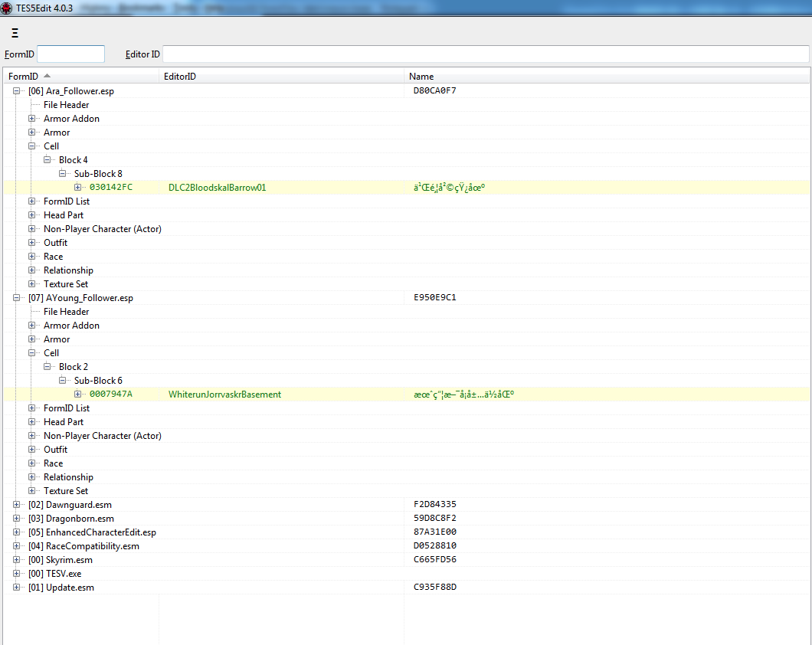This screenshot has height=645, width=812.
Task: Focus the Editor ID filter input field
Action: coord(486,54)
